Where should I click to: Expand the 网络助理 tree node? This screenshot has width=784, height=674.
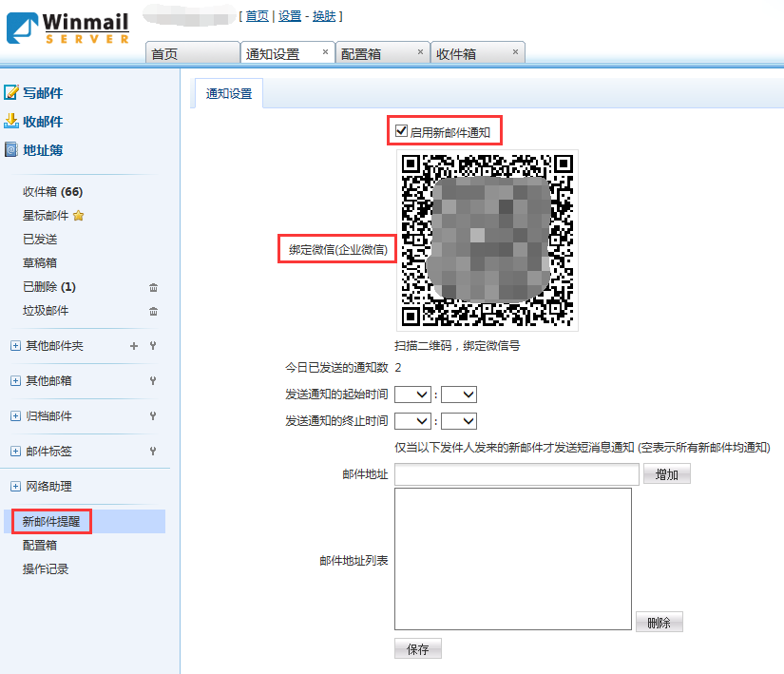[x=15, y=486]
